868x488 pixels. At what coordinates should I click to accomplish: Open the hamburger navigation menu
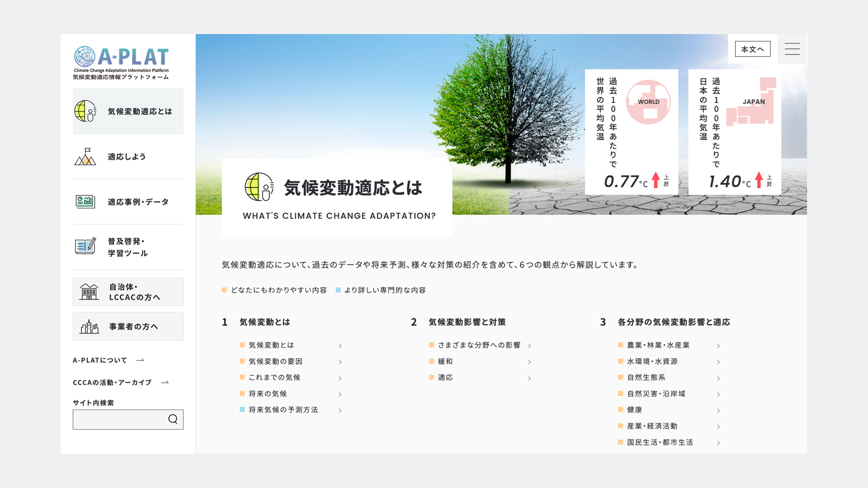coord(792,49)
